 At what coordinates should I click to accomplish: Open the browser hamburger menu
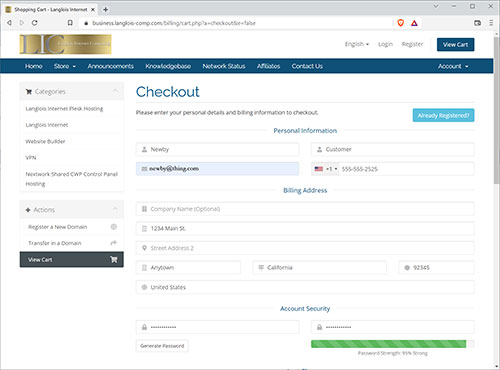tap(491, 23)
